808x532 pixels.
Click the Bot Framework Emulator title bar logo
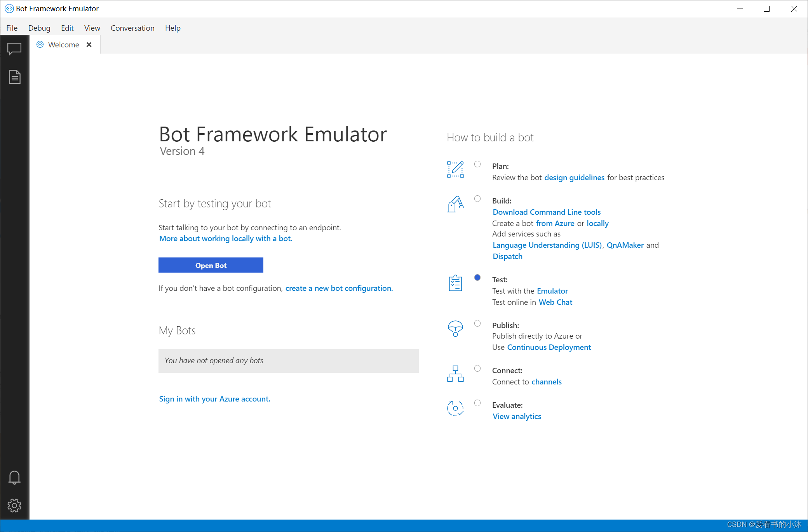(9, 9)
